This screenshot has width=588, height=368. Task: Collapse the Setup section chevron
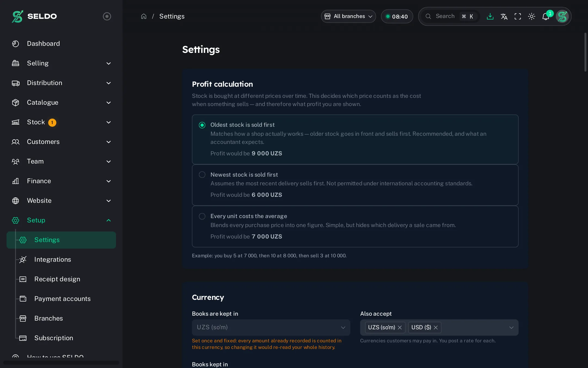click(x=109, y=220)
